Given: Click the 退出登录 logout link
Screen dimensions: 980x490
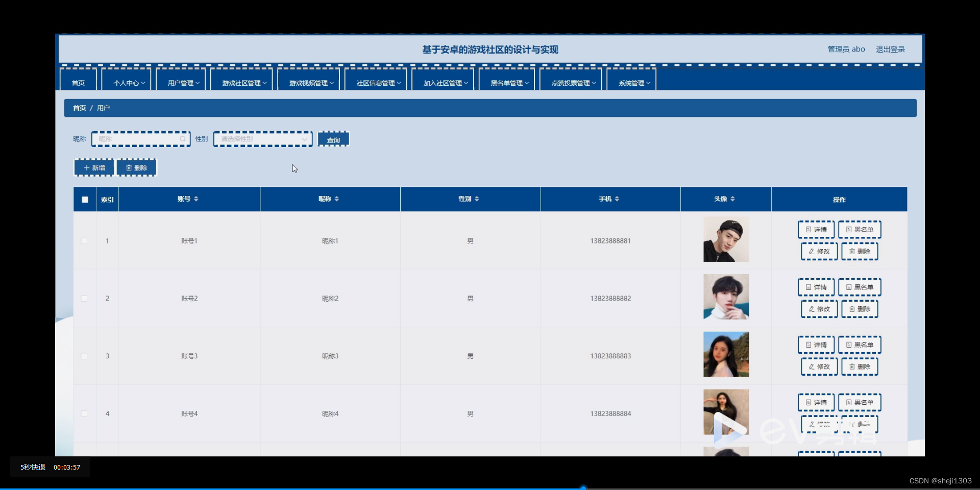Looking at the screenshot, I should click(890, 49).
